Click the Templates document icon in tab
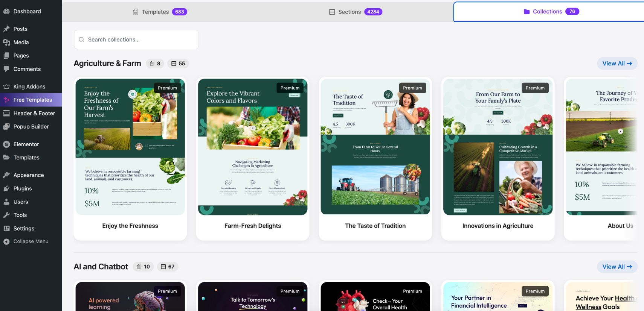This screenshot has width=644, height=311. coord(136,12)
